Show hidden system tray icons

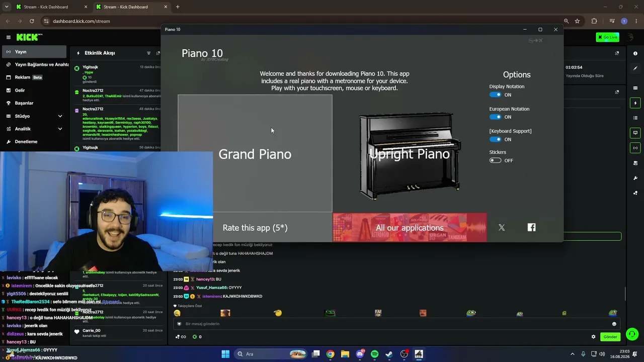tap(572, 354)
